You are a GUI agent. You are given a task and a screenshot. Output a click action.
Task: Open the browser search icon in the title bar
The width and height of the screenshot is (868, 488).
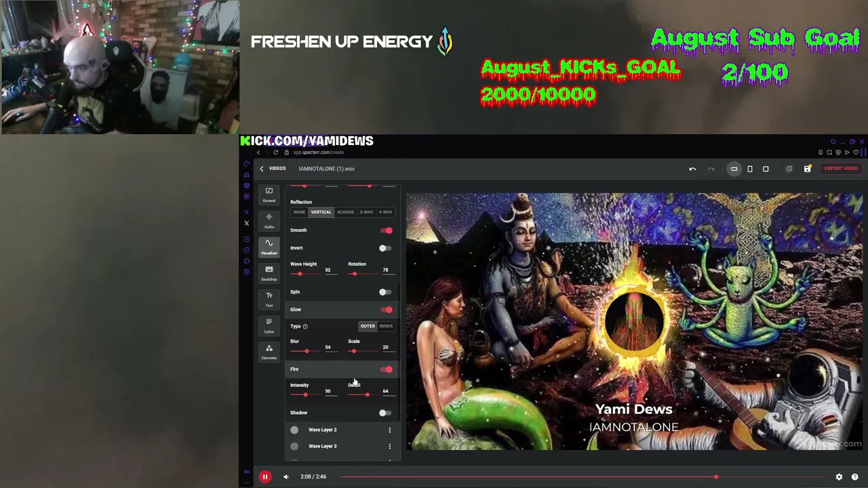833,142
